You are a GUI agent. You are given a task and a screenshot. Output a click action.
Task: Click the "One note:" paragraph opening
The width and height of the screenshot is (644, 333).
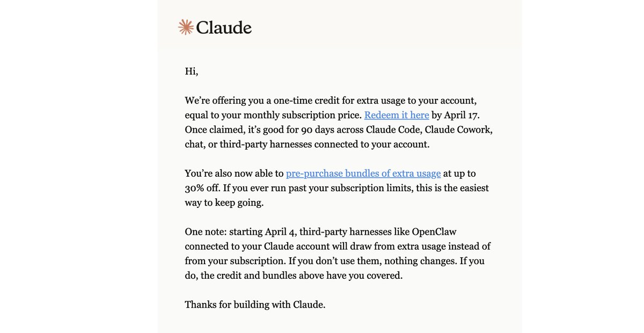coord(206,232)
